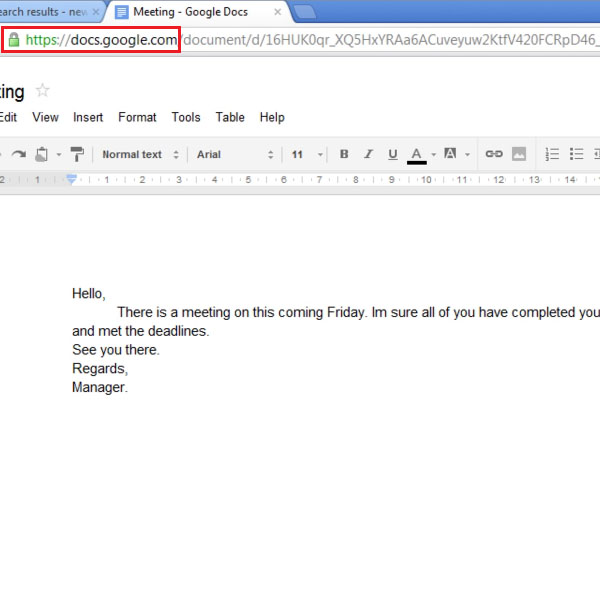Toggle underline formatting

[x=393, y=154]
